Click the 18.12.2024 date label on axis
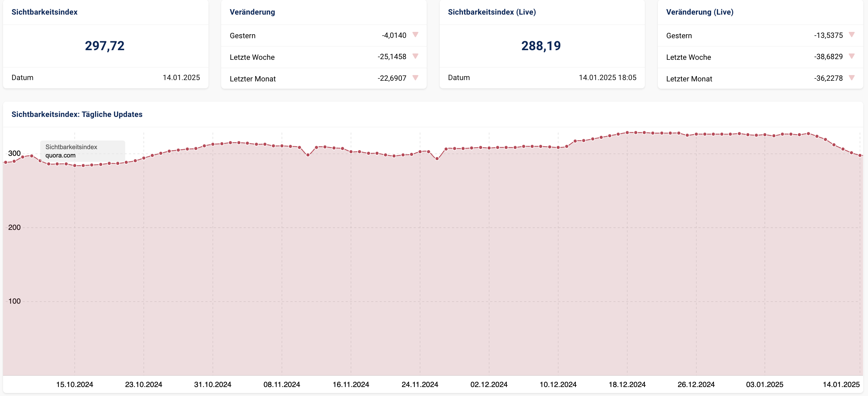The height and width of the screenshot is (396, 868). point(627,385)
